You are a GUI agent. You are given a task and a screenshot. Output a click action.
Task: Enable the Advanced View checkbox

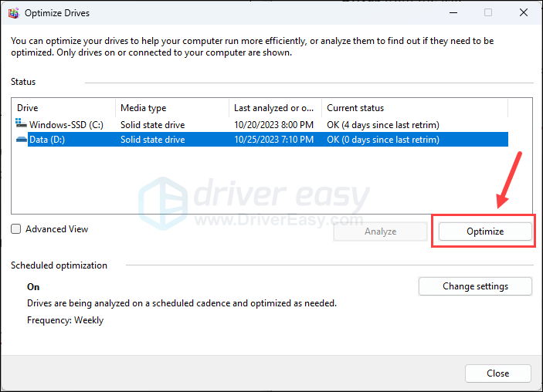(x=16, y=229)
